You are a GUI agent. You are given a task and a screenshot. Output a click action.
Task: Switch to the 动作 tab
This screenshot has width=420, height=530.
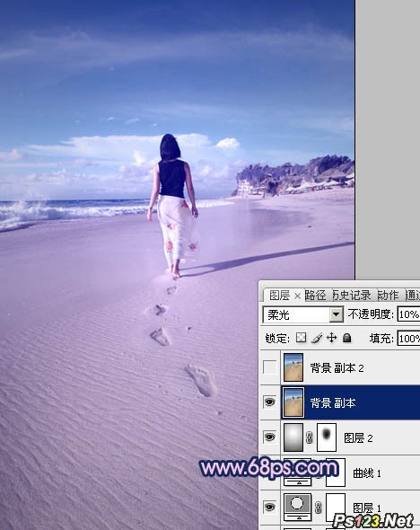388,296
